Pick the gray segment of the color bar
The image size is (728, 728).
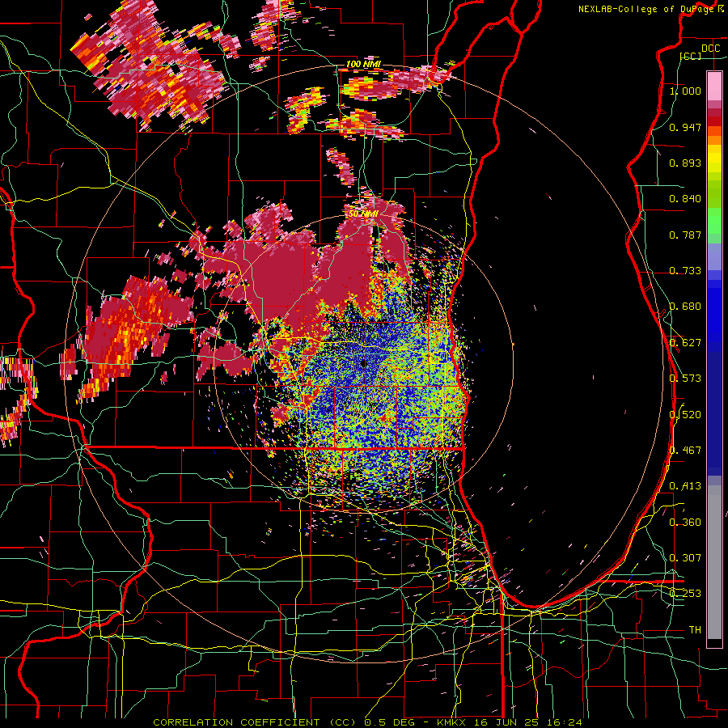[714, 562]
